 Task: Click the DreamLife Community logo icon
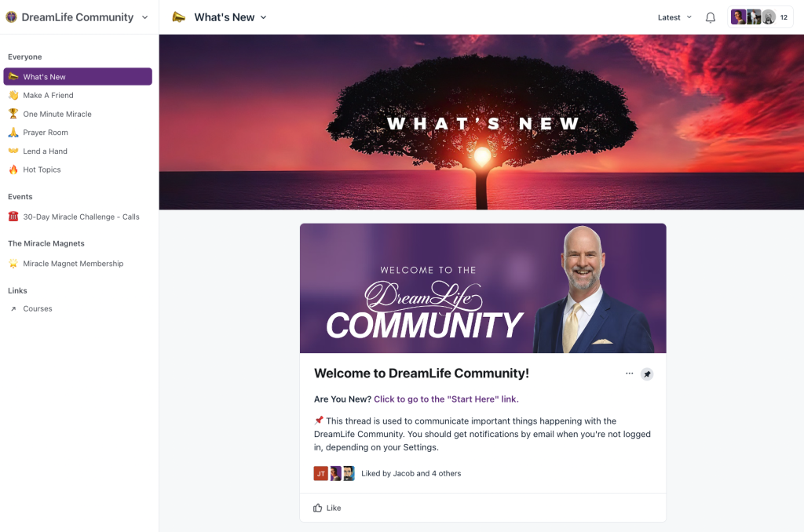11,17
